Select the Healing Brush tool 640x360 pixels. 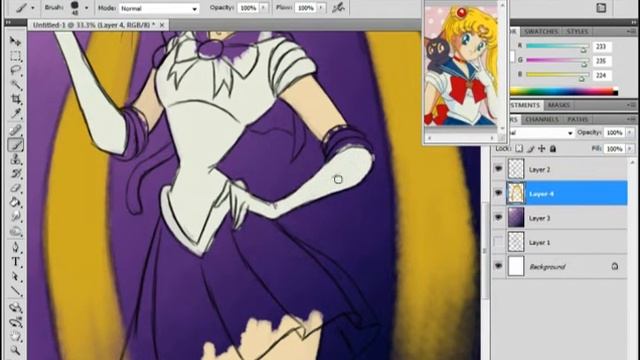click(x=15, y=130)
